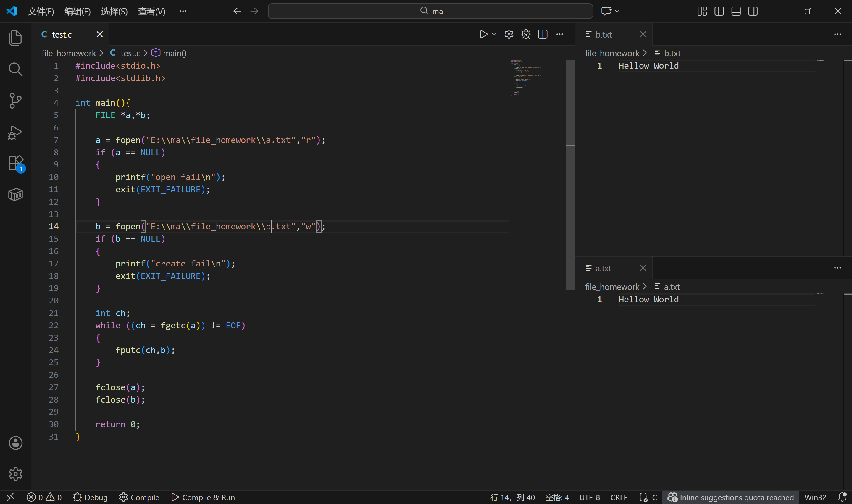Open the Explorer view in activity bar

click(x=15, y=38)
